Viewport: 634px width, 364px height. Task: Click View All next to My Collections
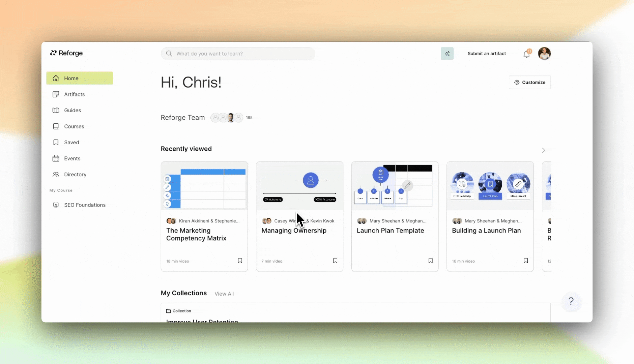224,294
